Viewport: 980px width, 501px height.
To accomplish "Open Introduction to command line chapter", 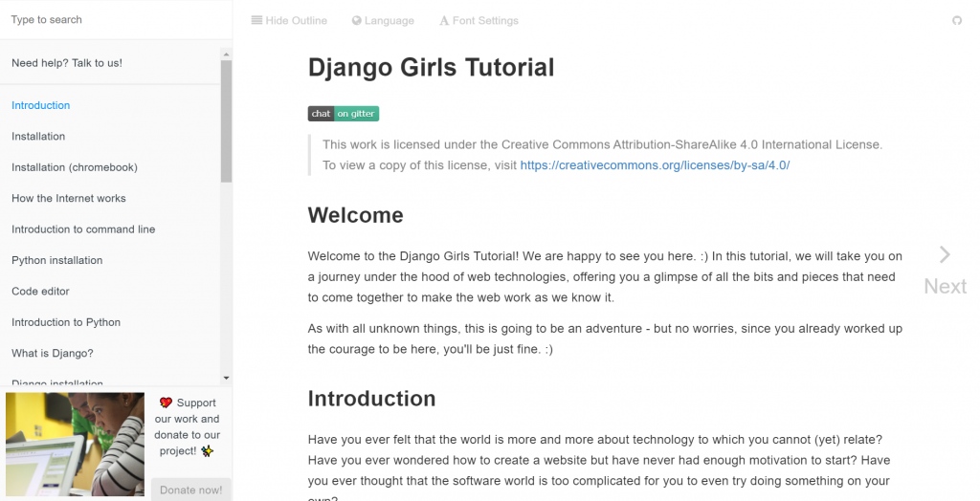I will (83, 229).
